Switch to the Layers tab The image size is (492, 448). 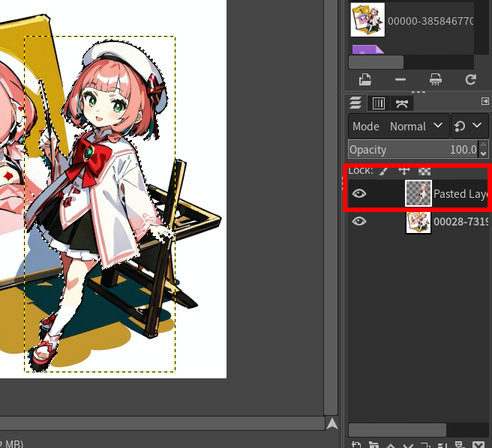point(355,103)
